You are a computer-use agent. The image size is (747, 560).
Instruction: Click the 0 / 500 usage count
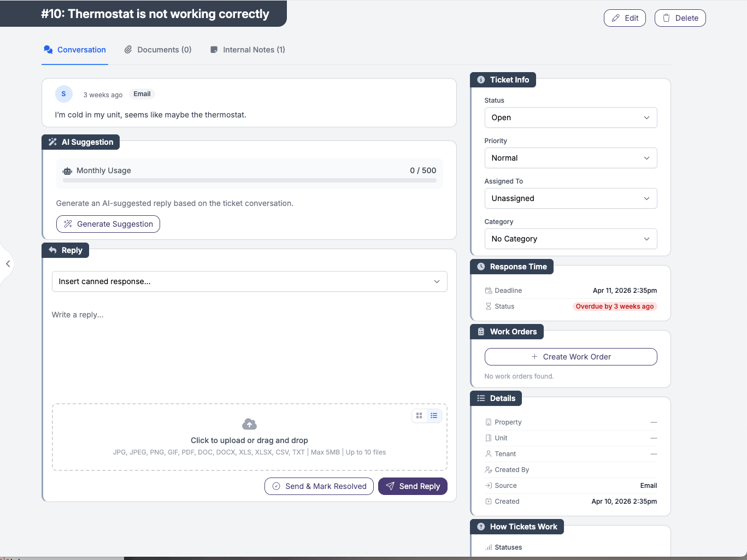point(423,170)
